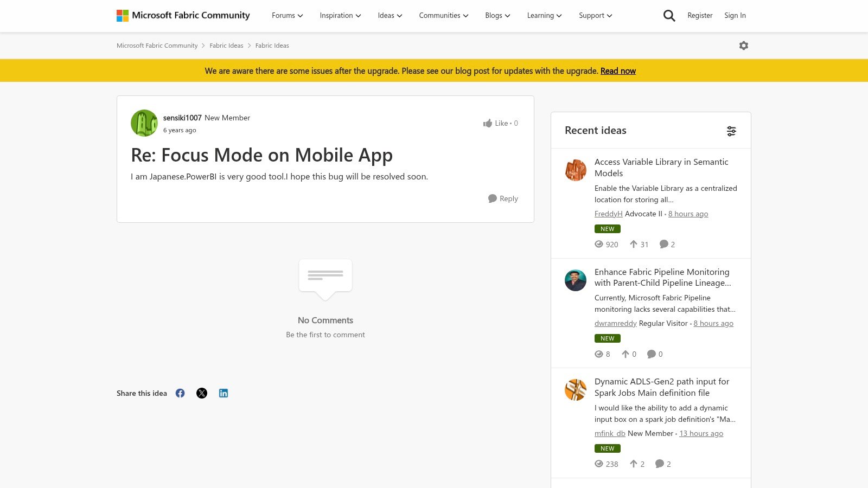868x488 pixels.
Task: Click the views eye icon showing 8
Action: (599, 354)
